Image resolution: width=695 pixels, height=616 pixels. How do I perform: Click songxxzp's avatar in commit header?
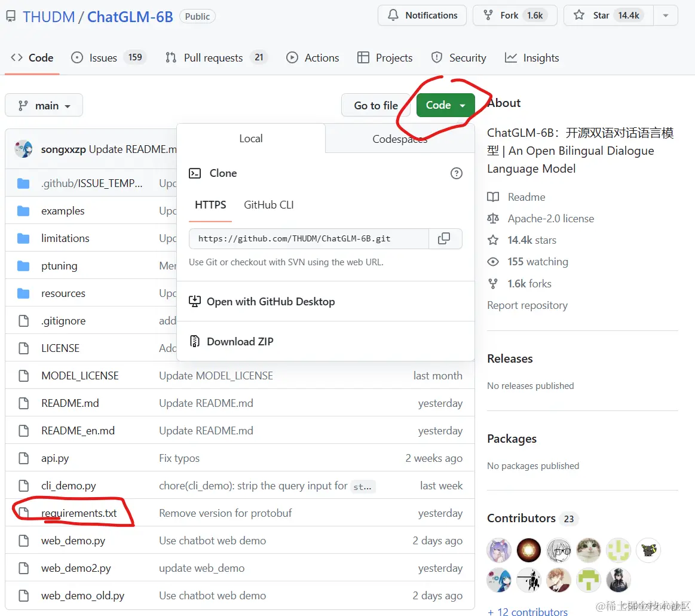pos(23,149)
